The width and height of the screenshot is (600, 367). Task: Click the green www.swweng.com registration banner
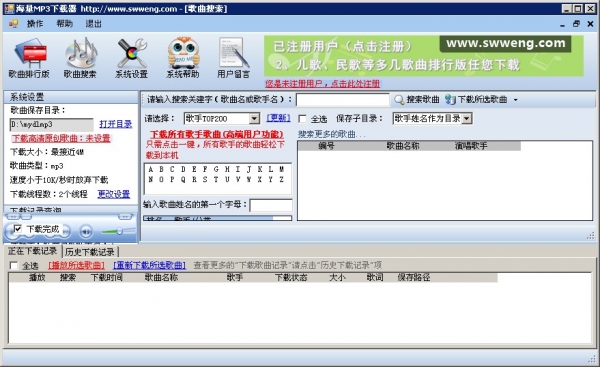[424, 56]
